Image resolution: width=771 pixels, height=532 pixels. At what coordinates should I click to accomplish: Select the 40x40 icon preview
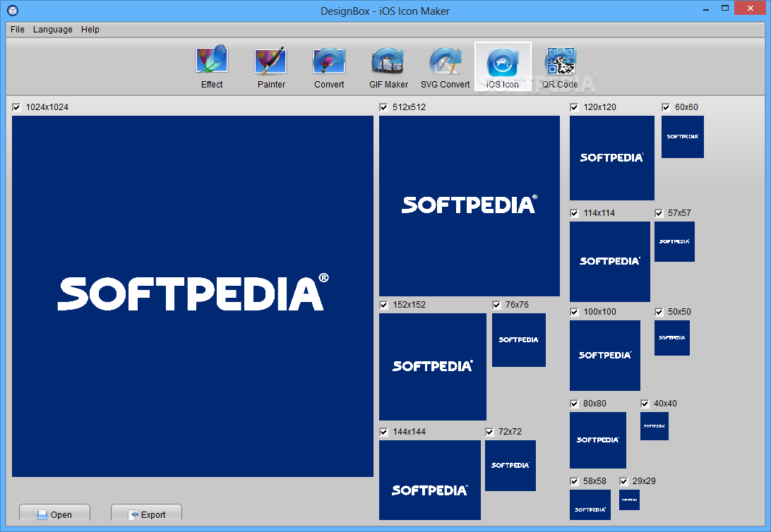point(655,426)
